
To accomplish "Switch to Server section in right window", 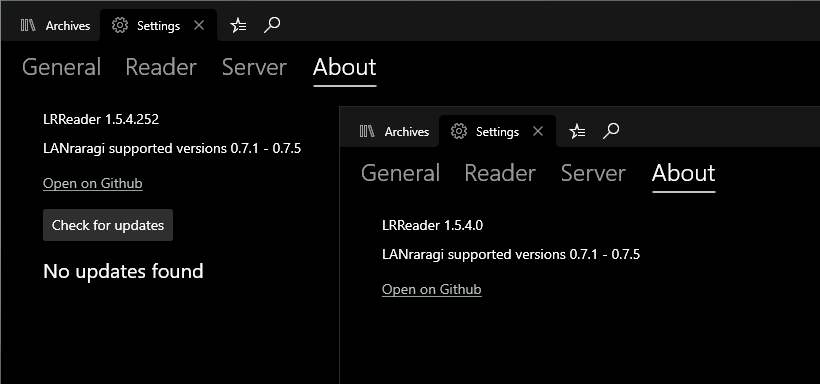I will pos(593,173).
